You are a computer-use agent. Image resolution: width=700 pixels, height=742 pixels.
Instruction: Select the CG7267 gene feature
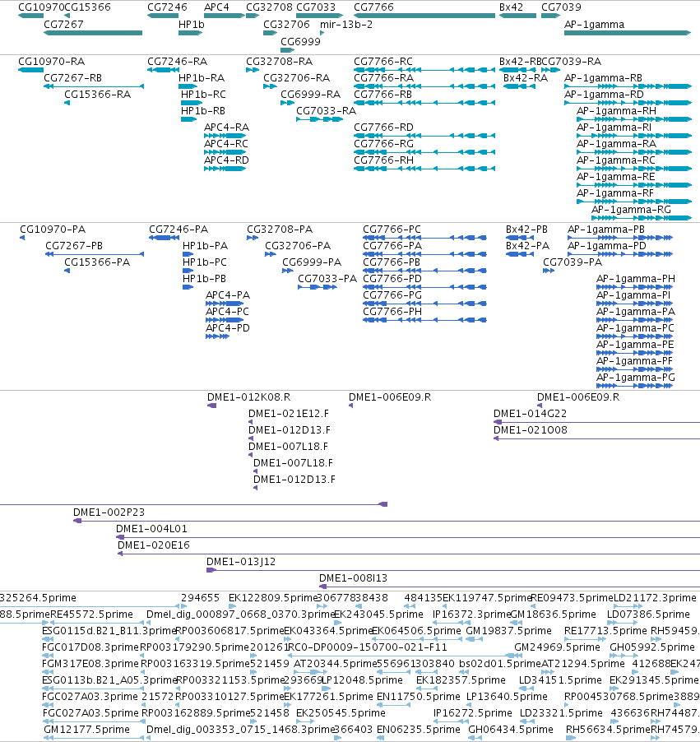pyautogui.click(x=93, y=33)
